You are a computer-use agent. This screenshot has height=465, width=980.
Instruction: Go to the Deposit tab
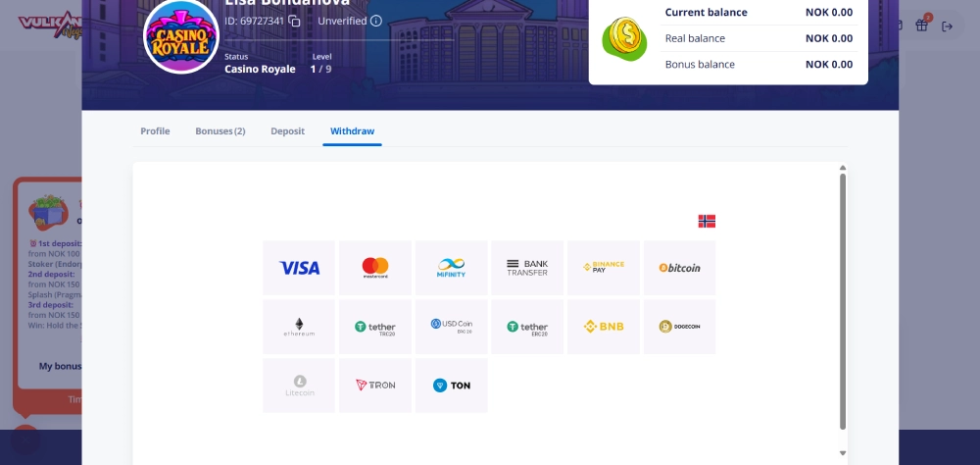pos(287,130)
